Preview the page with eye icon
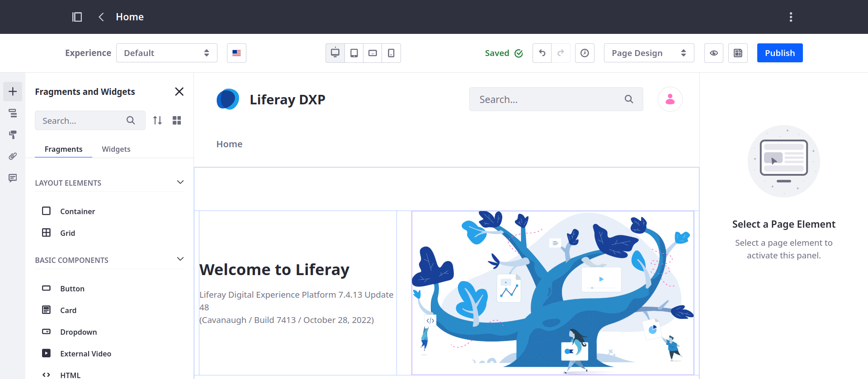Screen dimensions: 868x379 [714, 53]
